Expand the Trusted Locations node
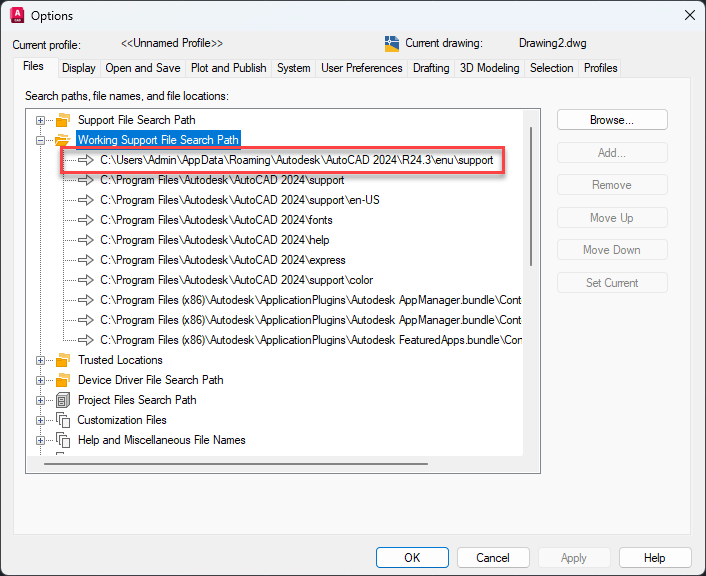Image resolution: width=706 pixels, height=576 pixels. (41, 360)
